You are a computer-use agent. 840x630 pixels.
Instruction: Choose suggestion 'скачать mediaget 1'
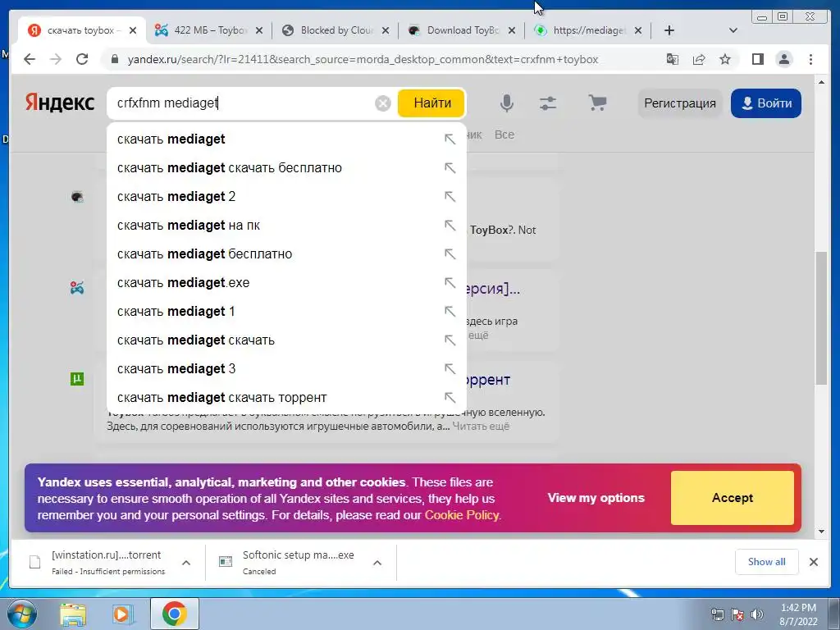coord(286,311)
